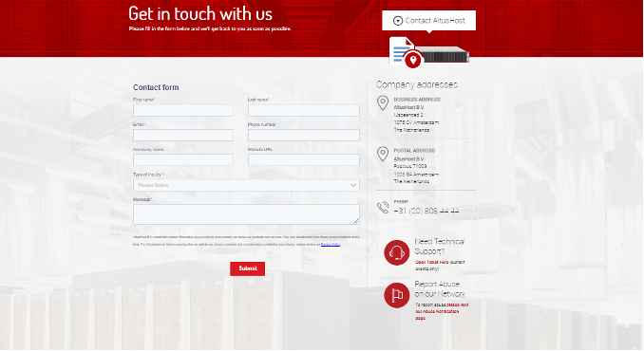Click the postal address location pin icon
644x351 pixels.
(x=383, y=154)
